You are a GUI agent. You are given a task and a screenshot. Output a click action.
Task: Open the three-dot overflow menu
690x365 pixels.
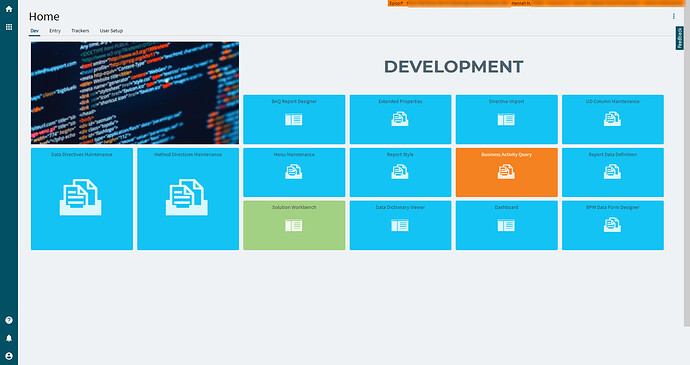pyautogui.click(x=674, y=16)
